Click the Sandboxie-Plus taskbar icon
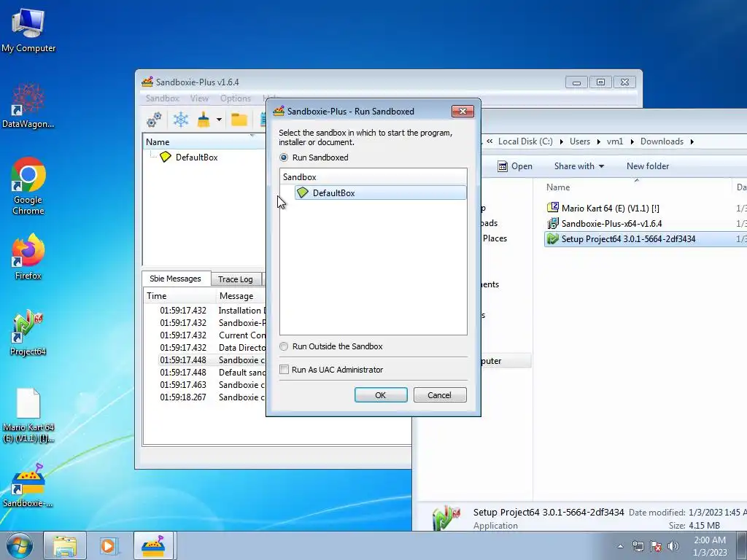 click(x=153, y=545)
